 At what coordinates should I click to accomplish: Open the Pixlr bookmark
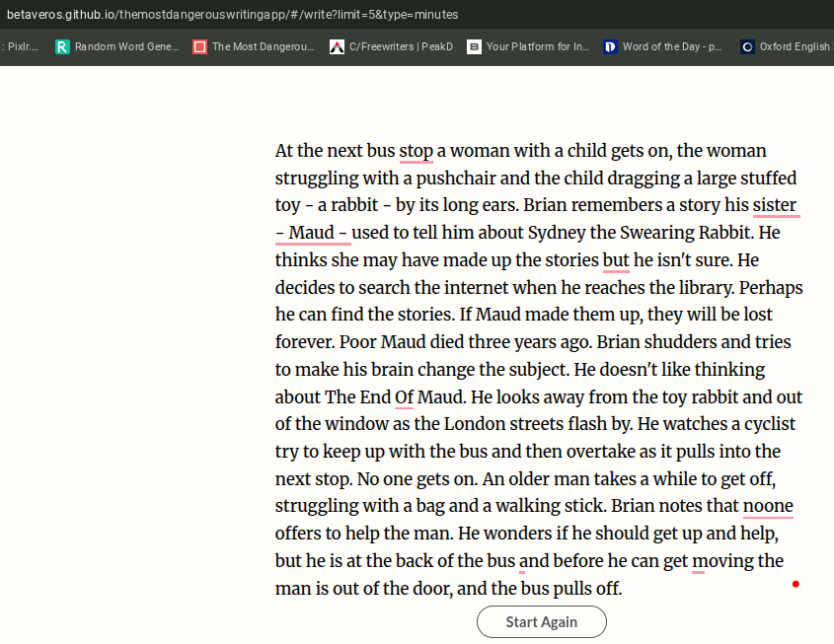20,46
